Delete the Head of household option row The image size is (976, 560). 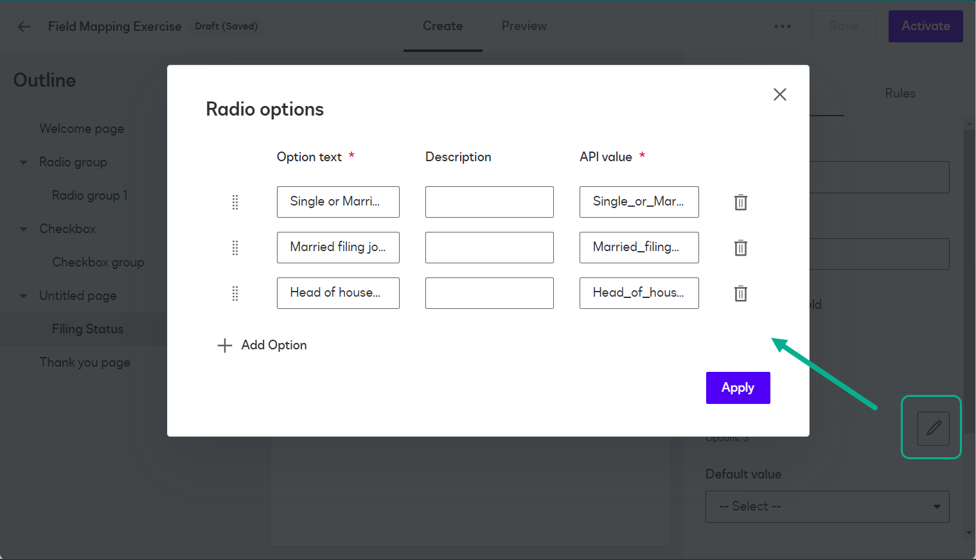click(x=740, y=293)
